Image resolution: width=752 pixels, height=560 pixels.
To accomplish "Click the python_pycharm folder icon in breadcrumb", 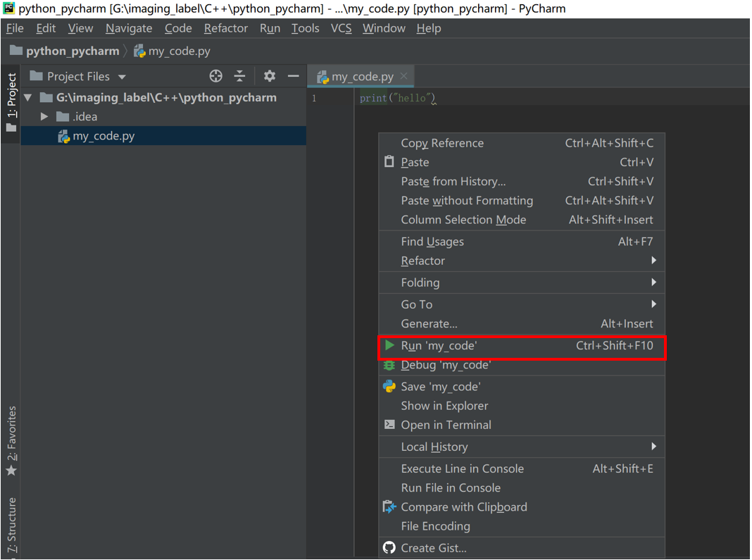I will pos(16,50).
